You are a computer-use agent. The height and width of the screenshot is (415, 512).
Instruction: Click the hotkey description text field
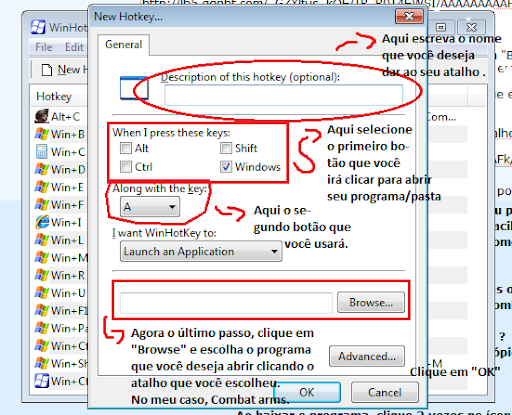pyautogui.click(x=283, y=95)
